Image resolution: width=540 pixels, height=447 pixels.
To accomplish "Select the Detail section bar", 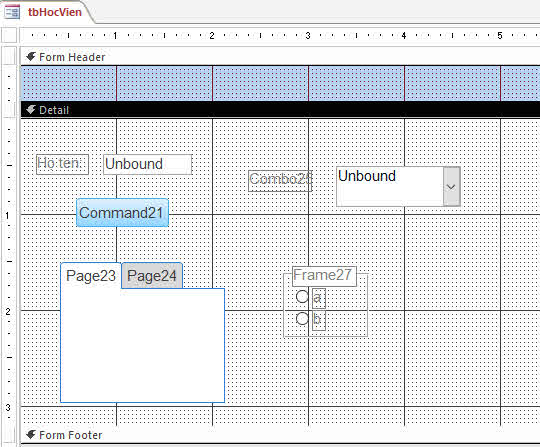I will click(x=280, y=110).
